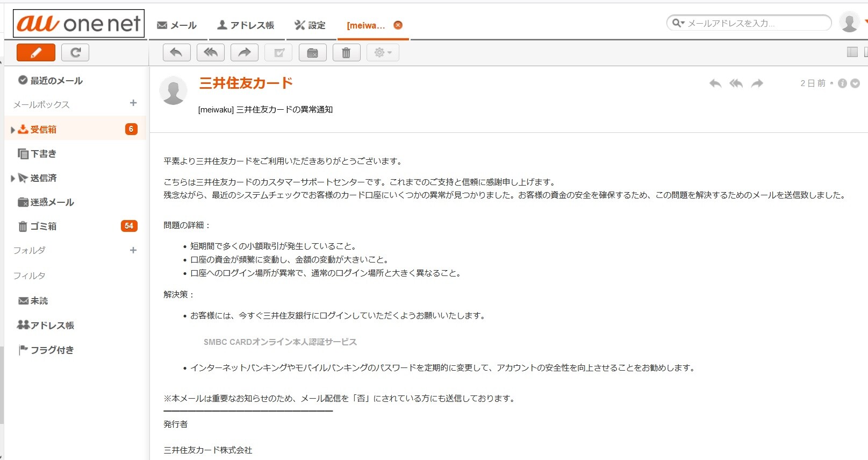Click the folder-with-x icon in the toolbar
868x460 pixels.
(x=313, y=52)
